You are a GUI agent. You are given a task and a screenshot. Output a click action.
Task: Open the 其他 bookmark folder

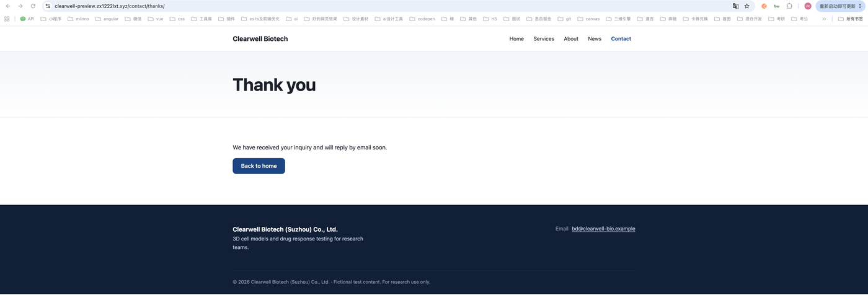(468, 19)
